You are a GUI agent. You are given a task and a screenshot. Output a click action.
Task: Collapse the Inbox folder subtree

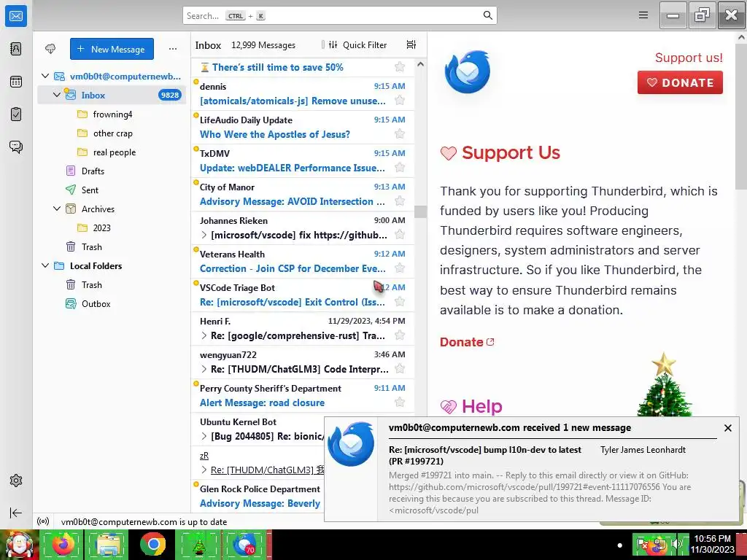(x=57, y=95)
